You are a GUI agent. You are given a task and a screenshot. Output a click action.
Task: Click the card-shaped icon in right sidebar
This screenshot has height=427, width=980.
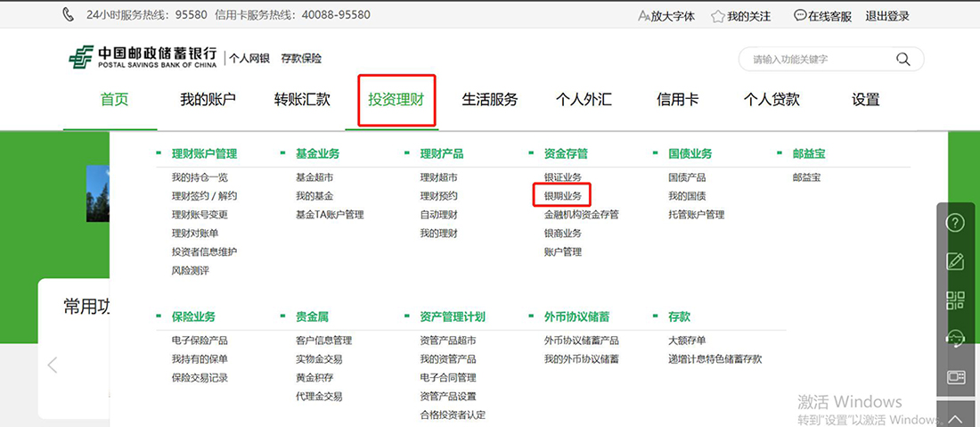pos(955,377)
